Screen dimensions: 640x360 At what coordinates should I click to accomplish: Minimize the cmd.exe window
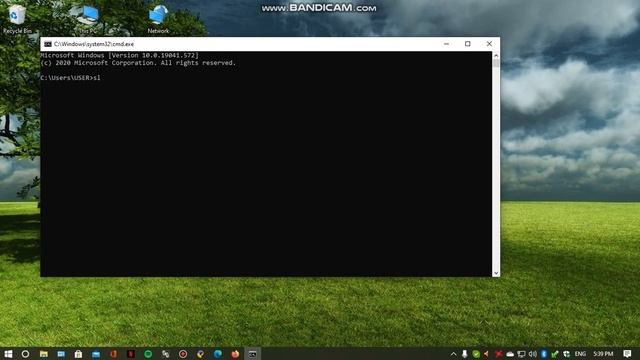click(x=446, y=44)
